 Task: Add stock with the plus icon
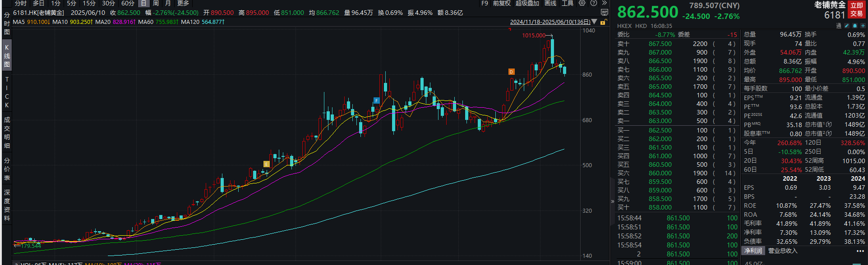click(863, 26)
